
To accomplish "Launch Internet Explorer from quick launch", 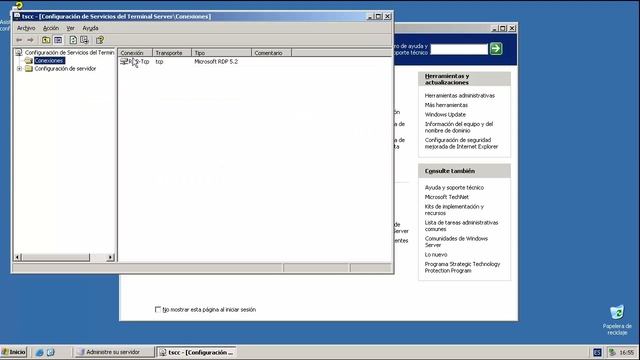I will (x=40, y=352).
